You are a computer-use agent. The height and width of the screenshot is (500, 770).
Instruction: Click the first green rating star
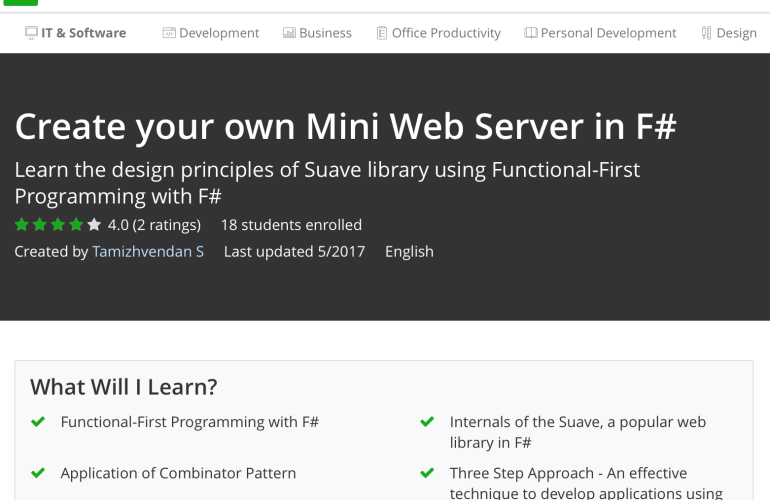[x=21, y=225]
